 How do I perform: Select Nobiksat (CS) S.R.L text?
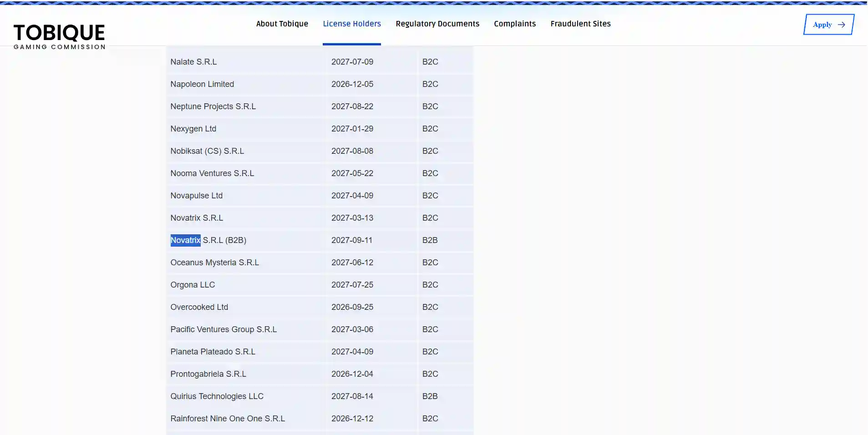click(207, 151)
